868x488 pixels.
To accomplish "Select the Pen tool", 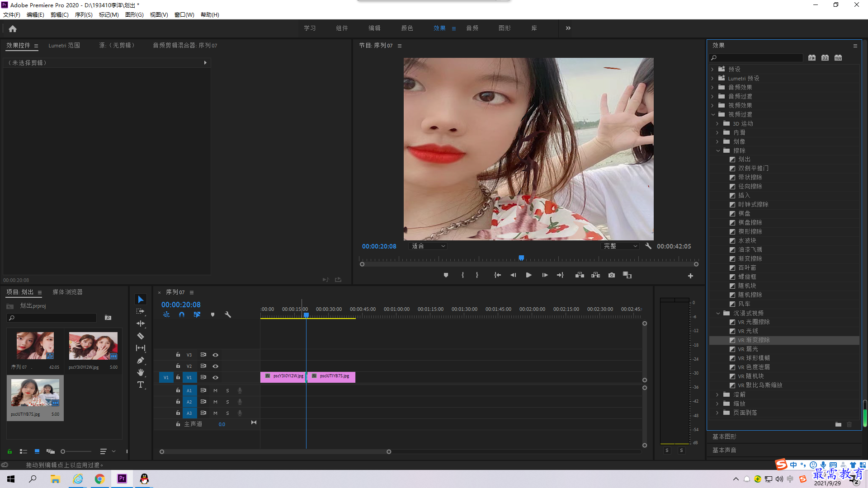I will coord(141,360).
